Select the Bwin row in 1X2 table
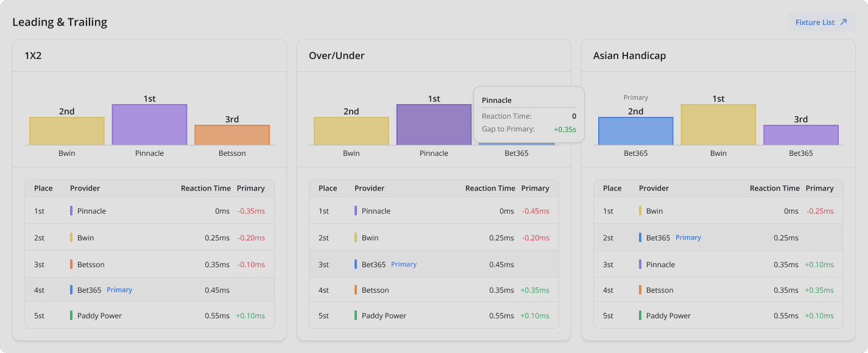868x353 pixels. pos(149,237)
